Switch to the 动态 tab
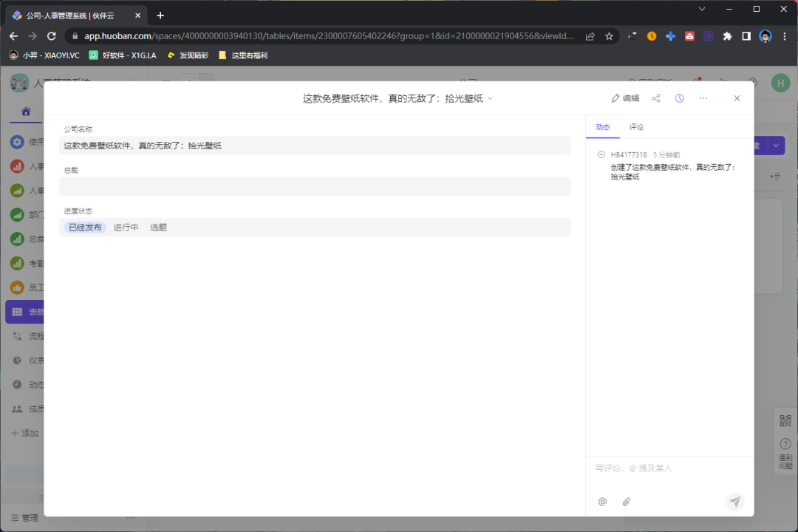The image size is (798, 532). (603, 126)
